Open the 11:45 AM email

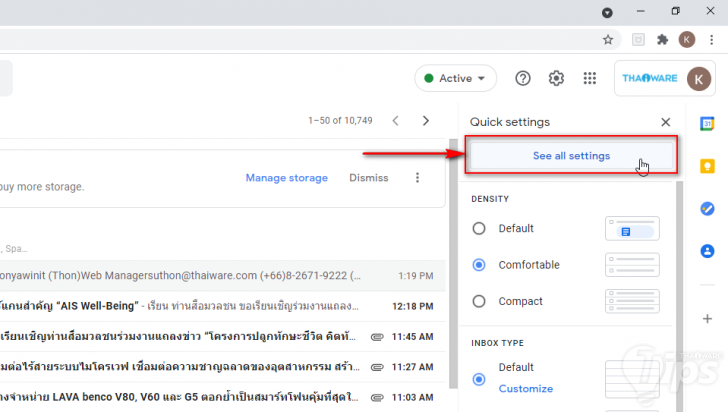click(222, 337)
